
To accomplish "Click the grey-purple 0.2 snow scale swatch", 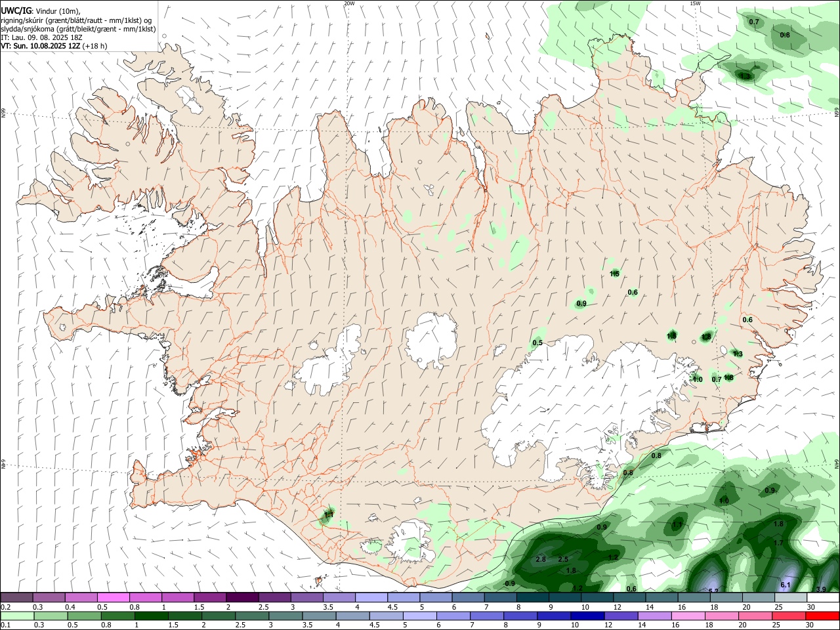I will (16, 598).
